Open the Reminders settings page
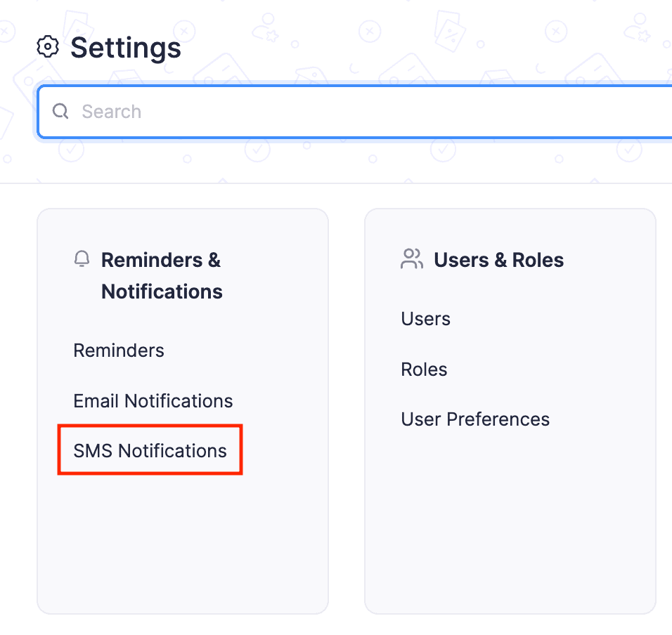 pos(119,350)
